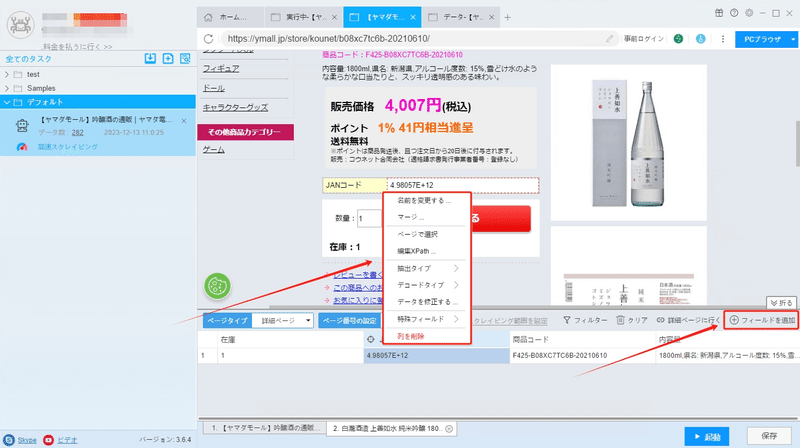The width and height of the screenshot is (800, 448).
Task: Click the 事前ログイン button
Action: [644, 39]
